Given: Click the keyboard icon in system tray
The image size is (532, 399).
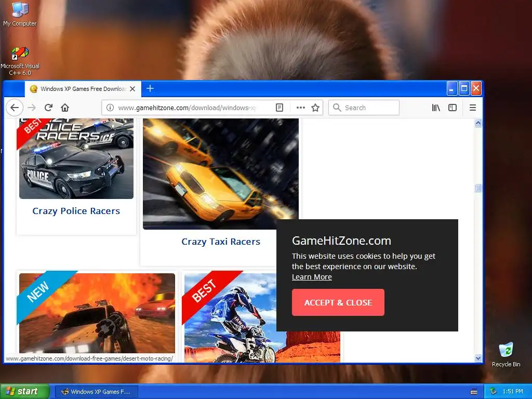Looking at the screenshot, I should pyautogui.click(x=474, y=392).
